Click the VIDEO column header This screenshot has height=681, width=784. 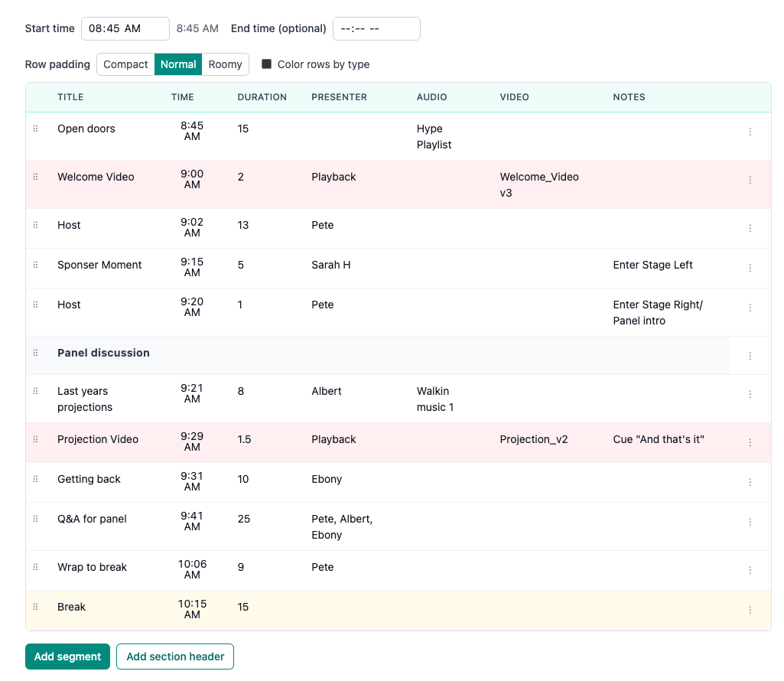point(515,97)
